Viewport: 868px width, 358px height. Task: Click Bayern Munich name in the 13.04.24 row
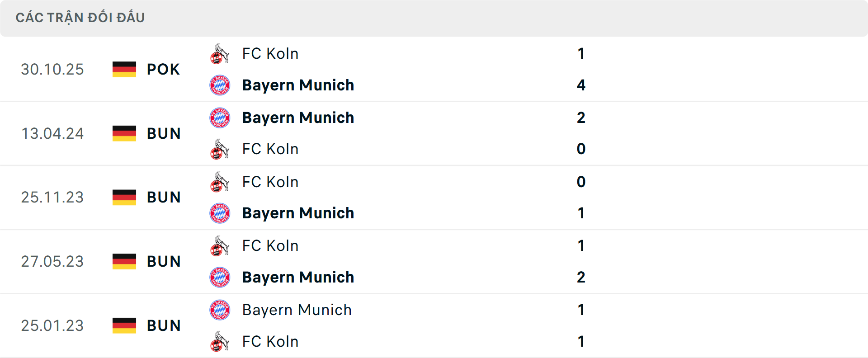coord(298,118)
